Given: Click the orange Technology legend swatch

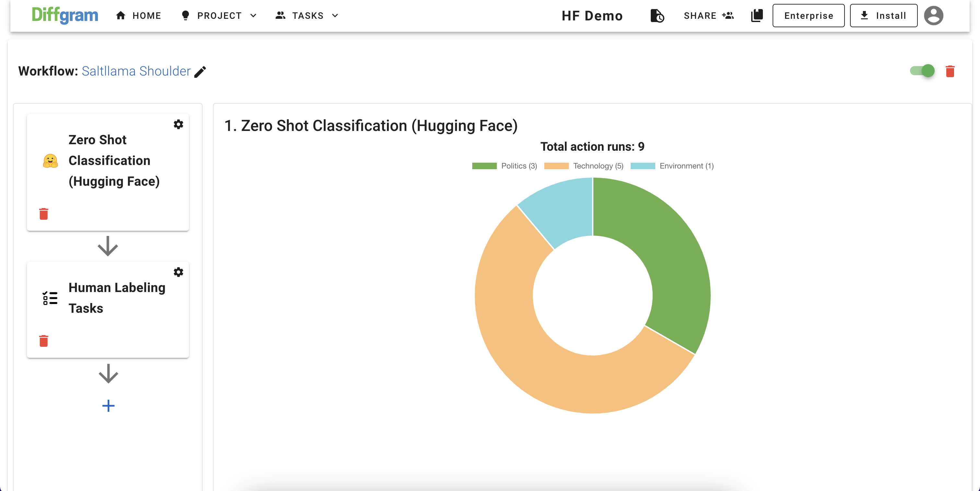Looking at the screenshot, I should [x=556, y=166].
